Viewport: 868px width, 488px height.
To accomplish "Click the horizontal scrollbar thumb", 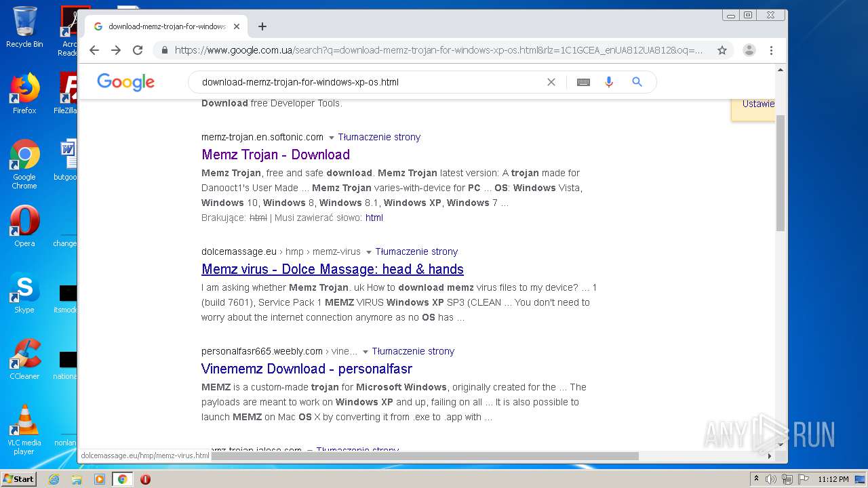I will point(425,456).
